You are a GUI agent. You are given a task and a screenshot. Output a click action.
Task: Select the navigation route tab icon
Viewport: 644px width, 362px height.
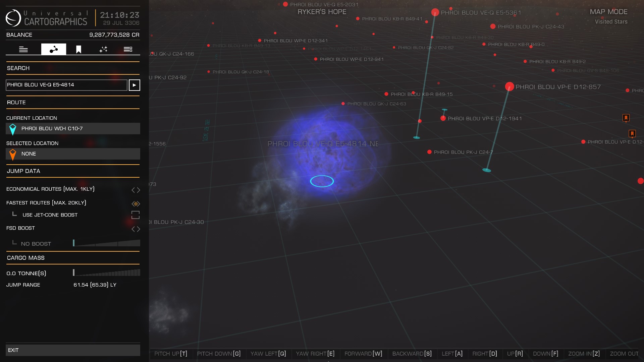coord(54,49)
